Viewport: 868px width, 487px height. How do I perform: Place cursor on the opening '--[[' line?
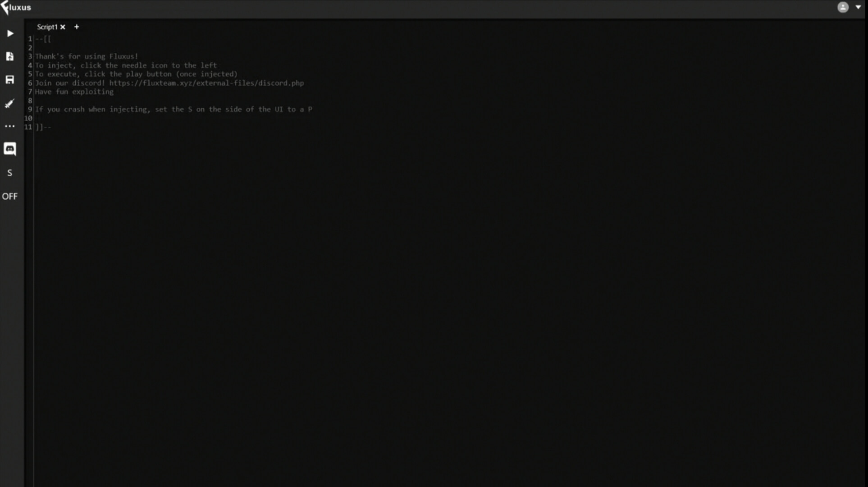coord(43,39)
